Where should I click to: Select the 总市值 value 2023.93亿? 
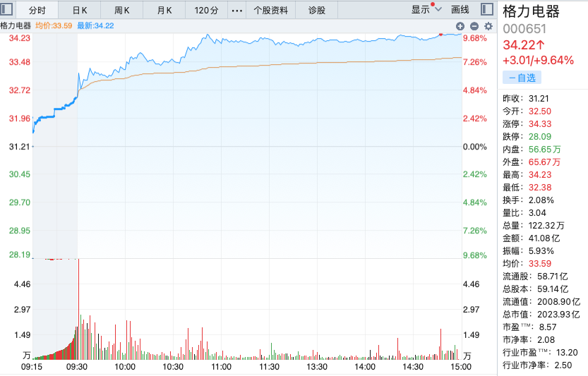(558, 315)
